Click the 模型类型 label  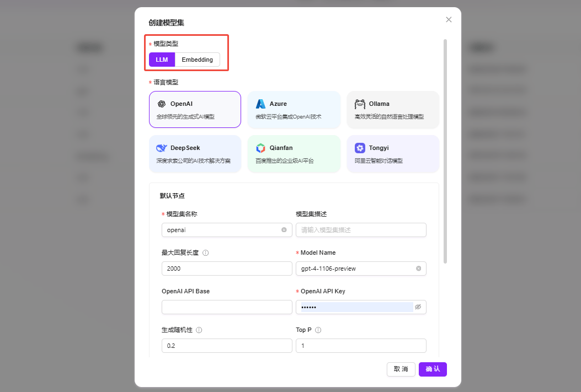(x=166, y=44)
